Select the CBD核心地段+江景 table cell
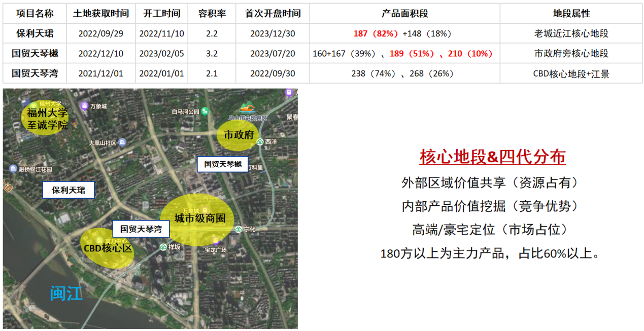Viewport: 644px width, 331px height. point(571,73)
